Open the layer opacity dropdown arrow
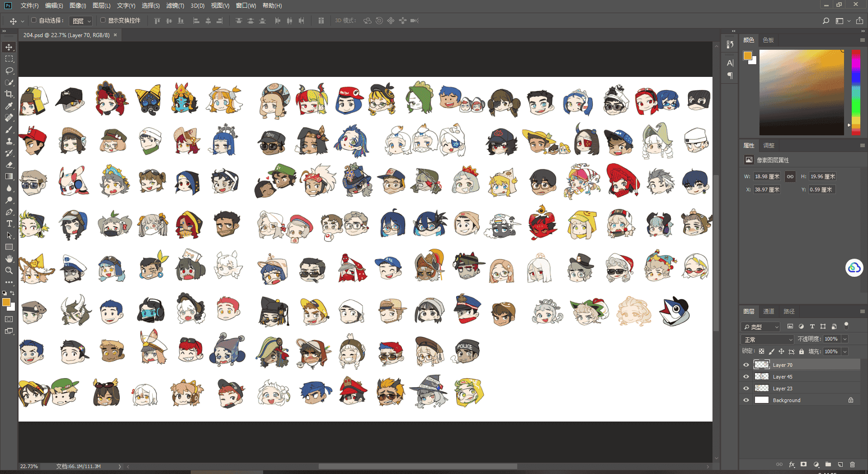The image size is (868, 474). [x=844, y=339]
